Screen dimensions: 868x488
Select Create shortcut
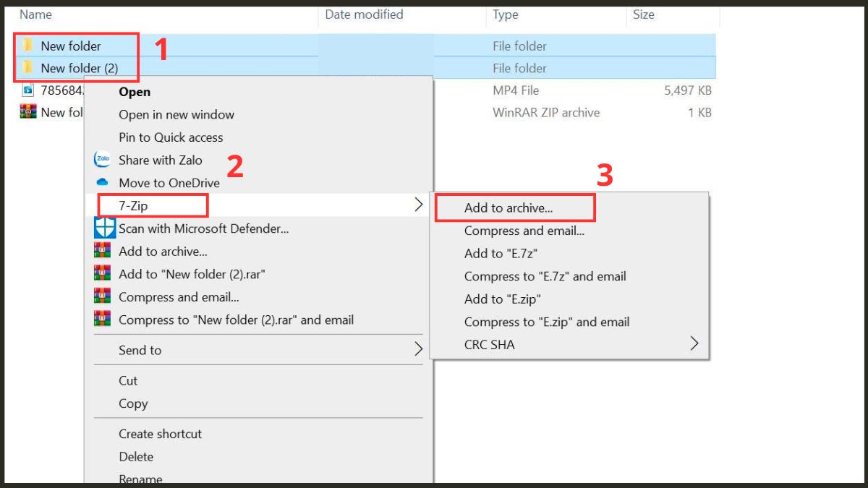pyautogui.click(x=161, y=434)
